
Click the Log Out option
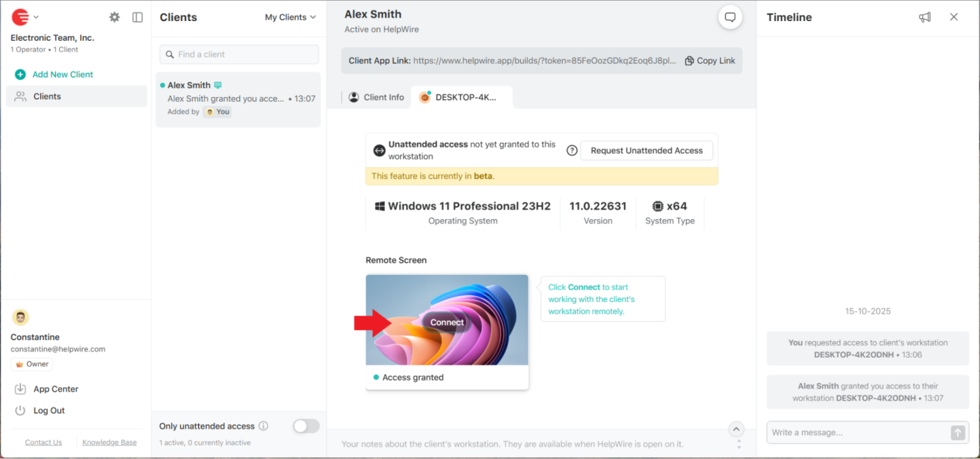pos(50,410)
